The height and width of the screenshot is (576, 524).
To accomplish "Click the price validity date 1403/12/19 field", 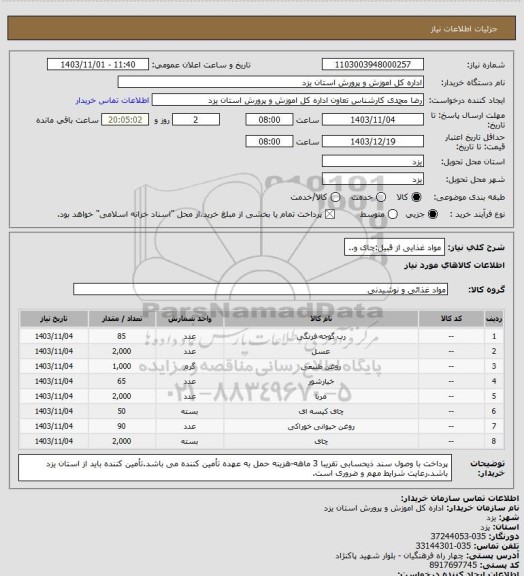I will pos(373,141).
